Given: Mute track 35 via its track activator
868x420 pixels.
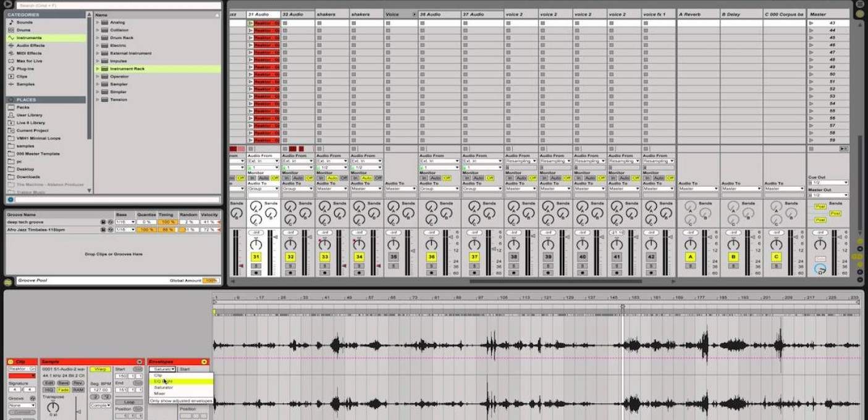Looking at the screenshot, I should [393, 255].
